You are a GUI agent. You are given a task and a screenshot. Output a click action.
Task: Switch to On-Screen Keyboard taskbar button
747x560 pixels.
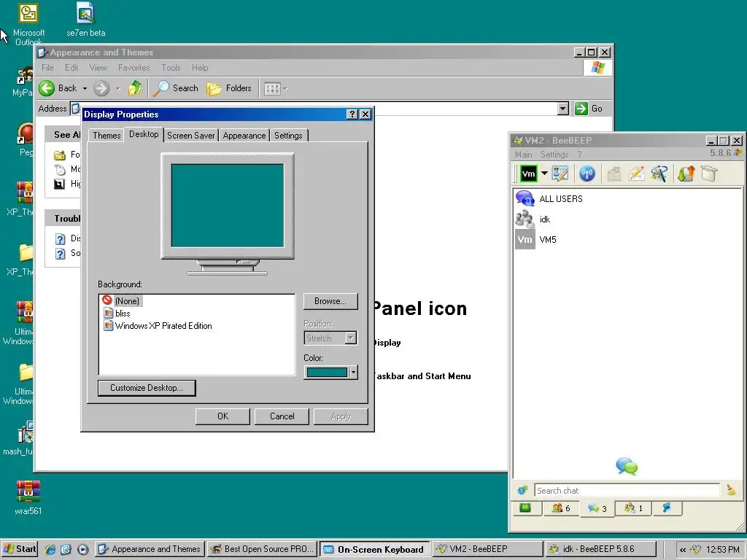374,549
